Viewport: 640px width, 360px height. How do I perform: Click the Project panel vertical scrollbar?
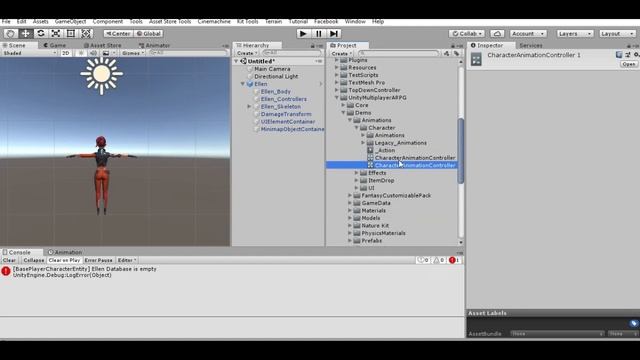[461, 151]
